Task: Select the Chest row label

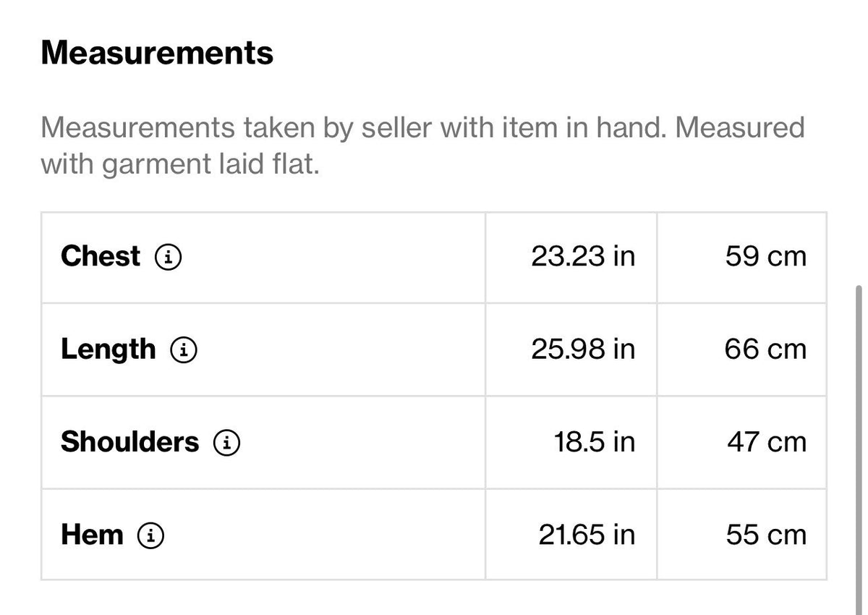Action: click(x=101, y=256)
